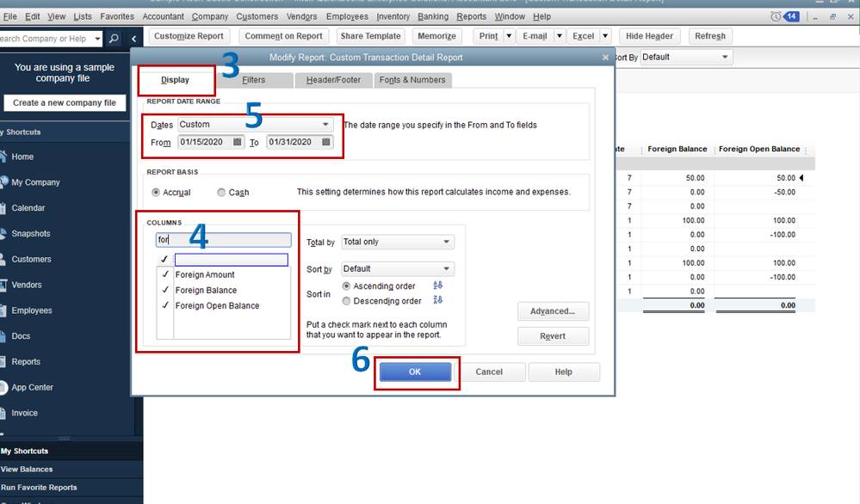Uncheck the Foreign Open Balance column

tap(165, 305)
